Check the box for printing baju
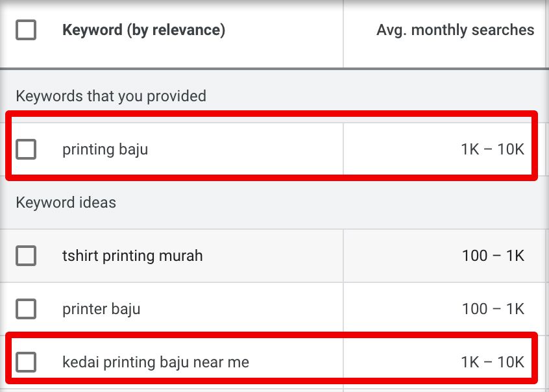549x392 pixels. click(26, 149)
